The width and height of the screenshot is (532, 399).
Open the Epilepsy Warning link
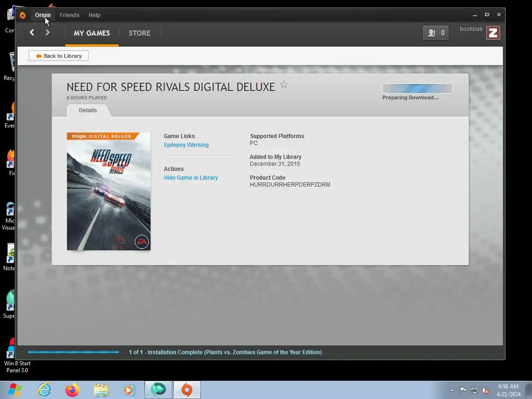click(x=186, y=145)
